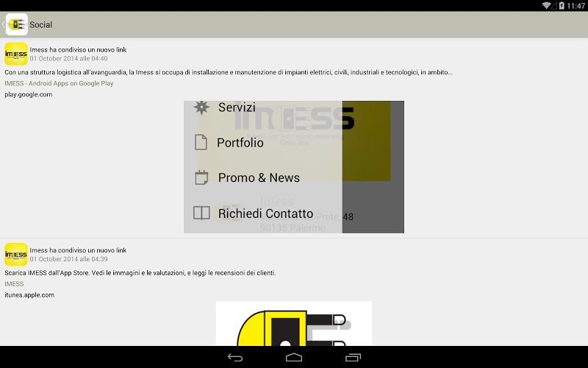Select post header text dated 04:40

coord(78,49)
